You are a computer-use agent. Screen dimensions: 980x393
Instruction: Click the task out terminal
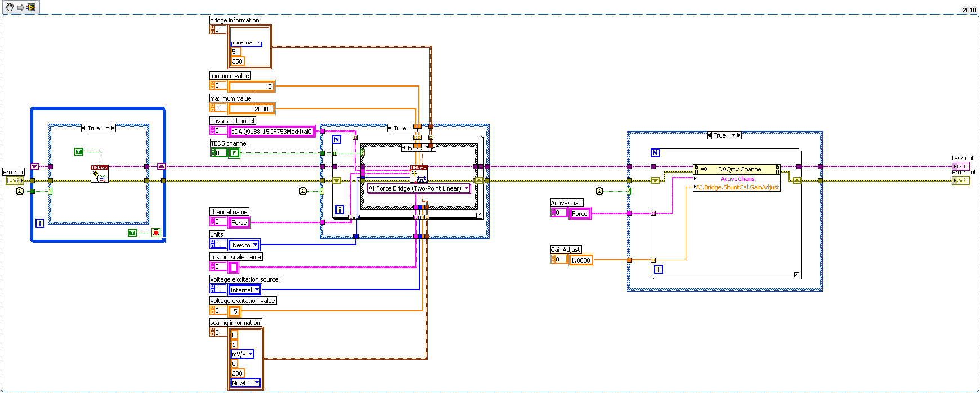(960, 166)
